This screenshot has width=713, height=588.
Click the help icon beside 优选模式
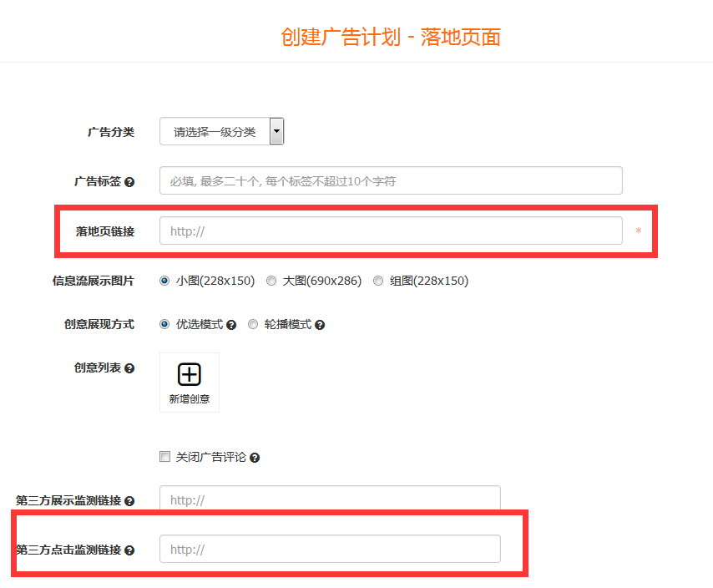[x=231, y=325]
